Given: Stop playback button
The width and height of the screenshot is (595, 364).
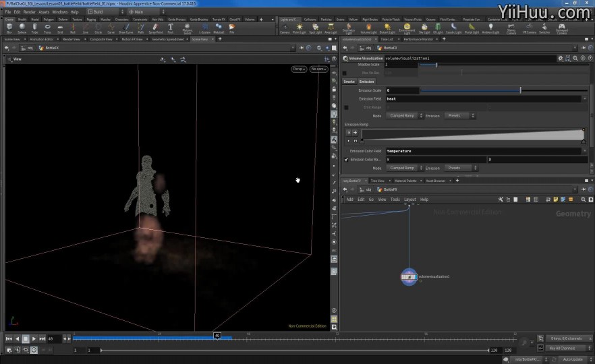Looking at the screenshot, I should point(26,338).
